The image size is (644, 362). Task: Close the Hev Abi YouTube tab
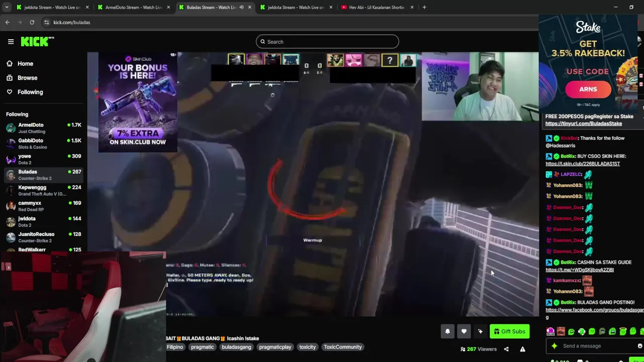tap(412, 8)
